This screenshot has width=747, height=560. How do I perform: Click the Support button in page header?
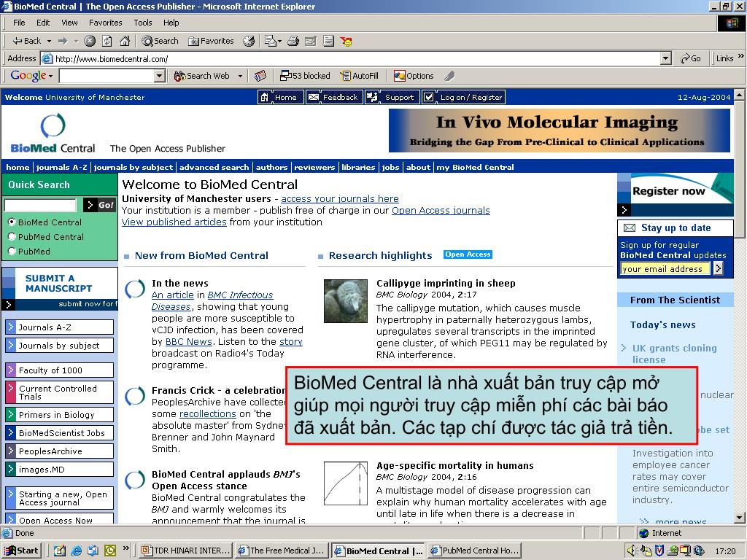click(x=392, y=97)
